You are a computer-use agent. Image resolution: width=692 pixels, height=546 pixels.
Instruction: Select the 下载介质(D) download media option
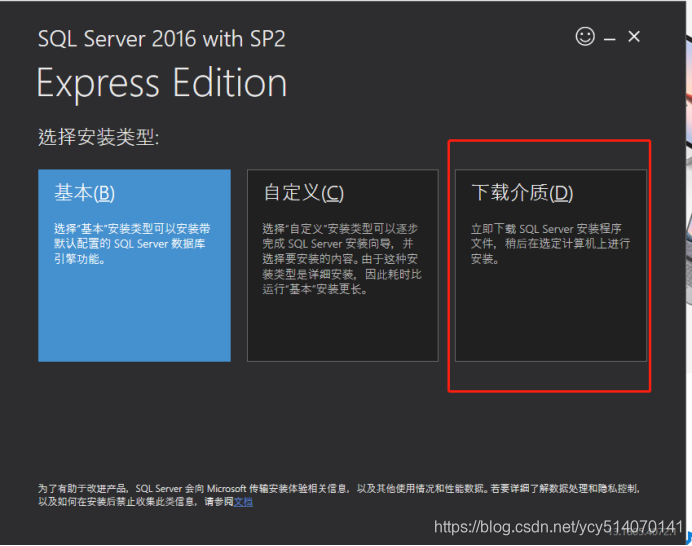551,265
